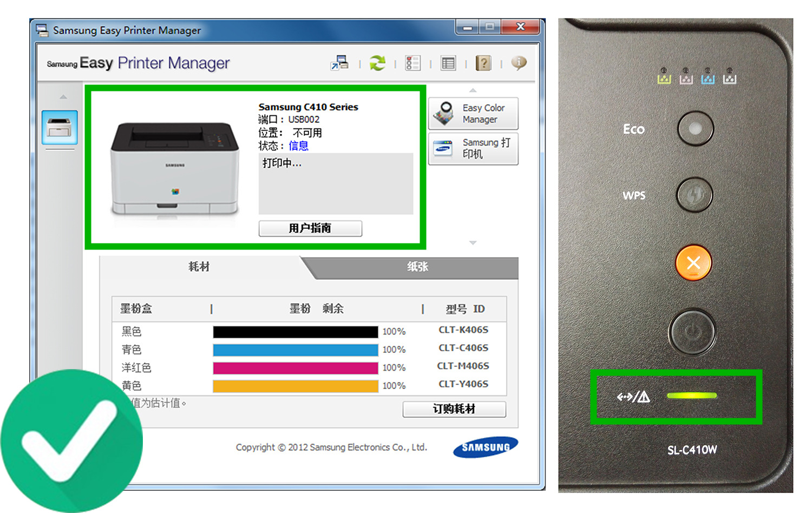The height and width of the screenshot is (513, 812).
Task: Click the orange Cancel X button on printer
Action: pos(693,263)
